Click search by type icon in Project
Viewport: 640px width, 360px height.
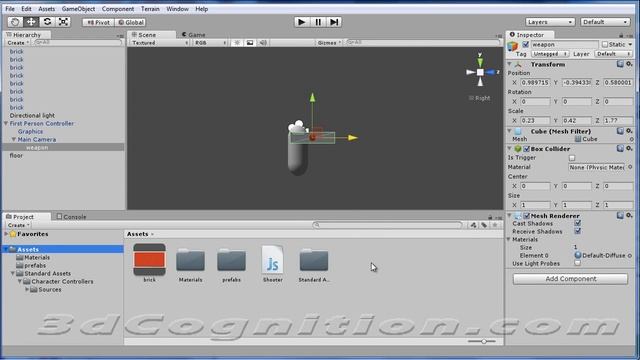tap(473, 225)
